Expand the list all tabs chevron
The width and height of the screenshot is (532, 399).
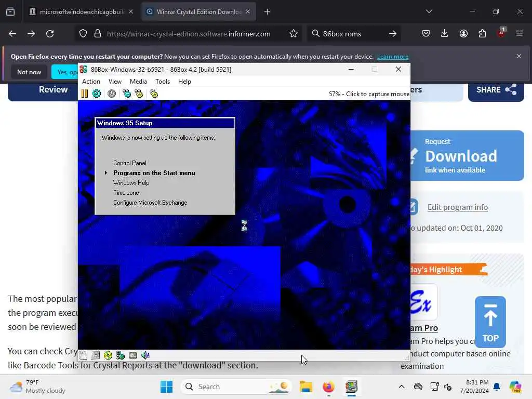pos(429,11)
